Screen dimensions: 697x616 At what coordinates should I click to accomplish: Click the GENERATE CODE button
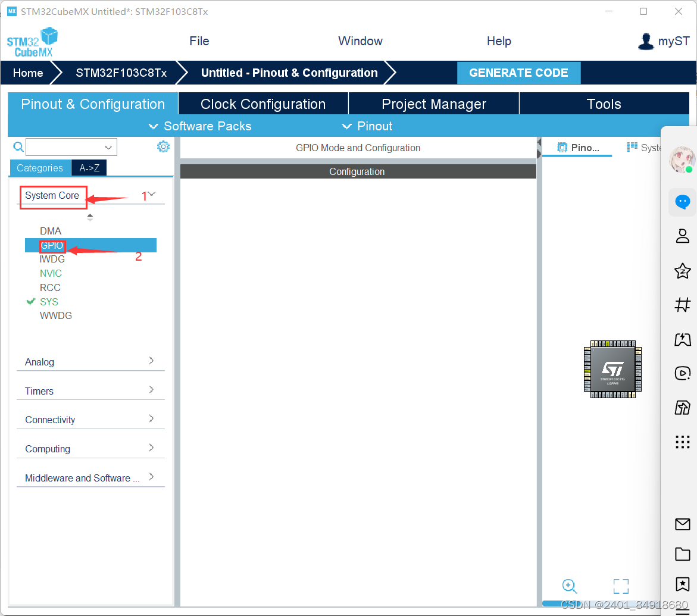point(519,73)
